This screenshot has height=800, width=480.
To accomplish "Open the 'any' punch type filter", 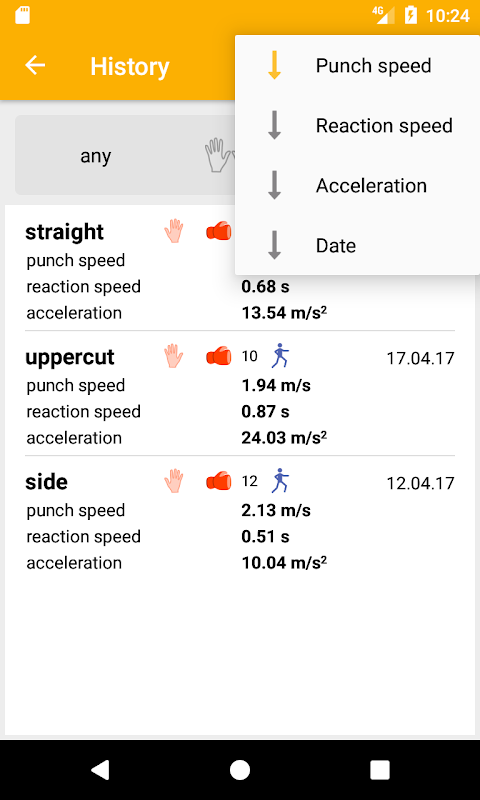I will (x=95, y=156).
